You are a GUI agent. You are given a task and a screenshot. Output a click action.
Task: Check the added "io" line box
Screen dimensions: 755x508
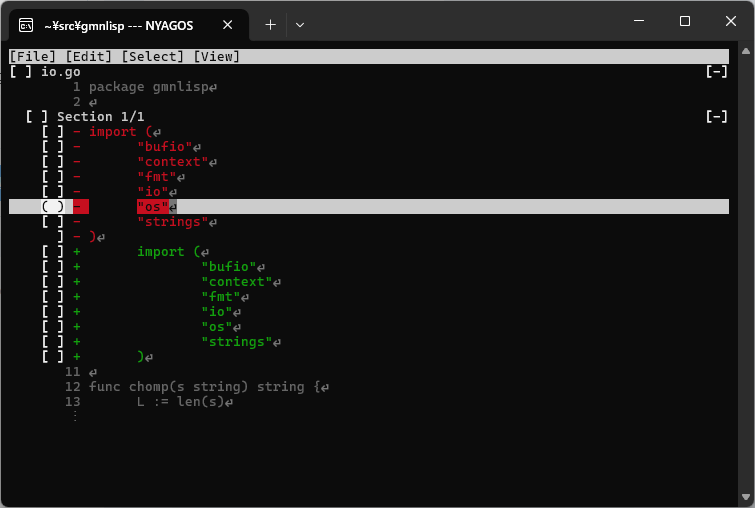pyautogui.click(x=52, y=312)
